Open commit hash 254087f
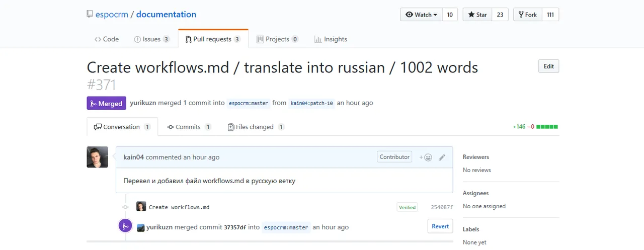Image resolution: width=644 pixels, height=250 pixels. [x=442, y=207]
